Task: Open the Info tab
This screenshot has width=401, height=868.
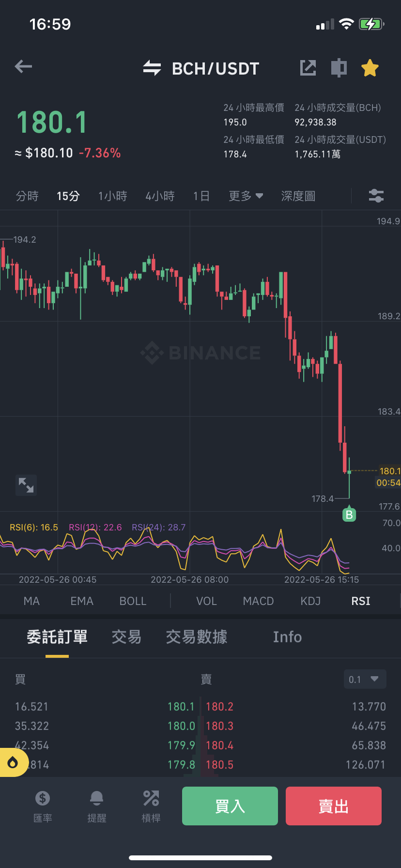Action: pos(288,637)
